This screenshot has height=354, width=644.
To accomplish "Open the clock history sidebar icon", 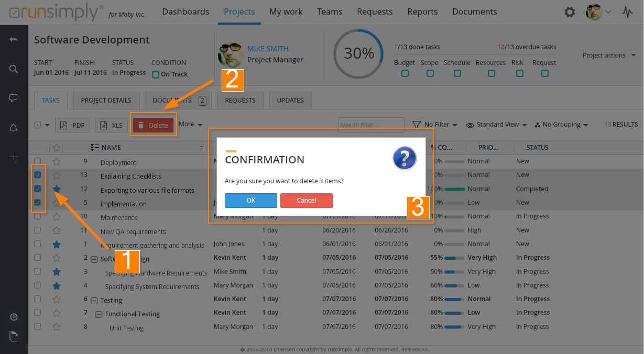I will [x=14, y=317].
